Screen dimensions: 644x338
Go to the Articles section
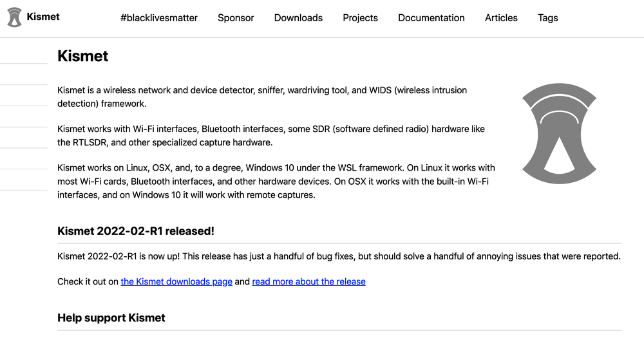click(501, 18)
